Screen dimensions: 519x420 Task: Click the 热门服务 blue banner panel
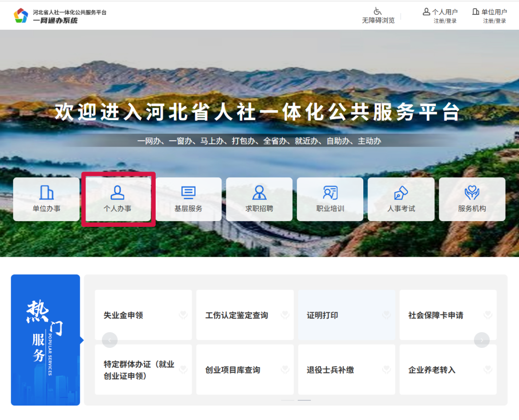46,340
